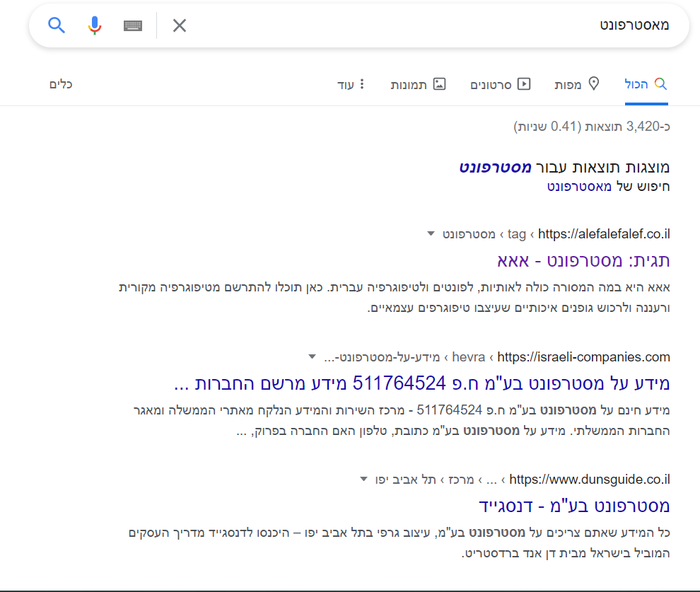This screenshot has width=700, height=592.
Task: Activate voice search via the microphone icon
Action: 94,24
